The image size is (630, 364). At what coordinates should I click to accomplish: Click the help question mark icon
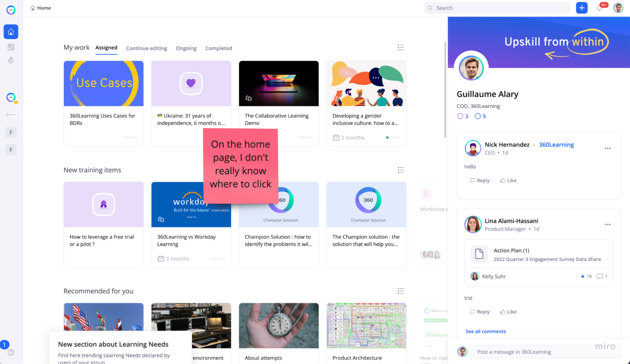[11, 352]
